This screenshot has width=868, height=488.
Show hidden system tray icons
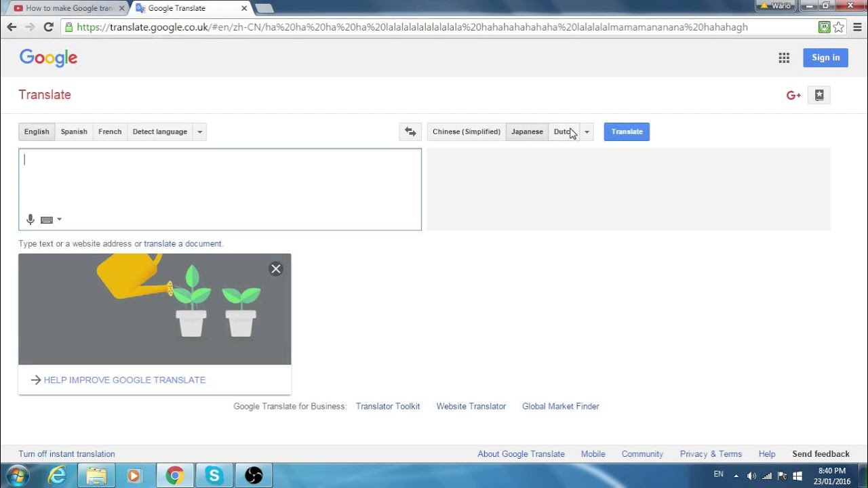tap(736, 476)
